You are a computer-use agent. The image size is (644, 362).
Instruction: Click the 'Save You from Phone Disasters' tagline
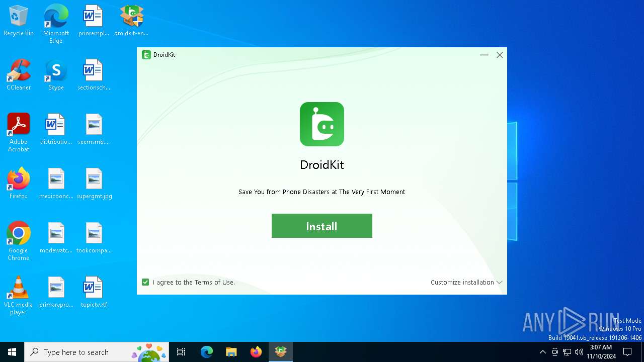coord(322,192)
